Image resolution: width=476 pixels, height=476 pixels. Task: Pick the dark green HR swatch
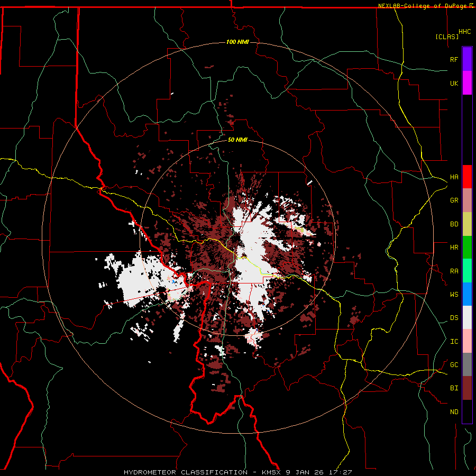(x=467, y=248)
